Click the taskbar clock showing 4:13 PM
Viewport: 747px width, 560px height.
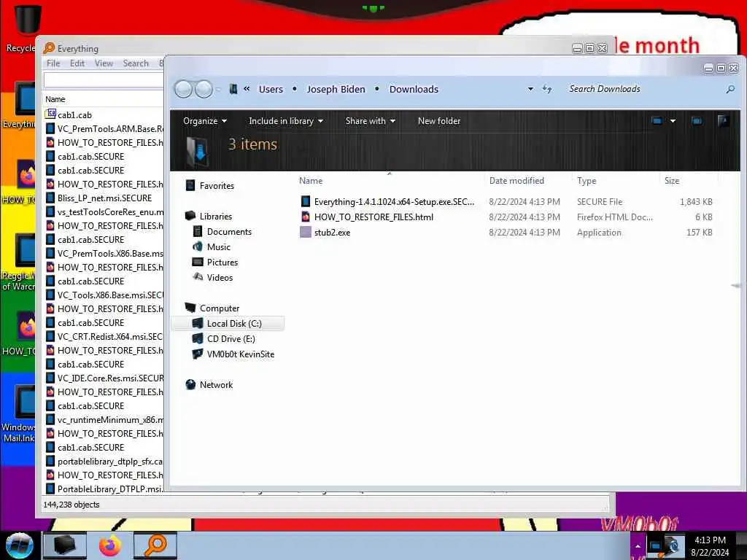[710, 546]
